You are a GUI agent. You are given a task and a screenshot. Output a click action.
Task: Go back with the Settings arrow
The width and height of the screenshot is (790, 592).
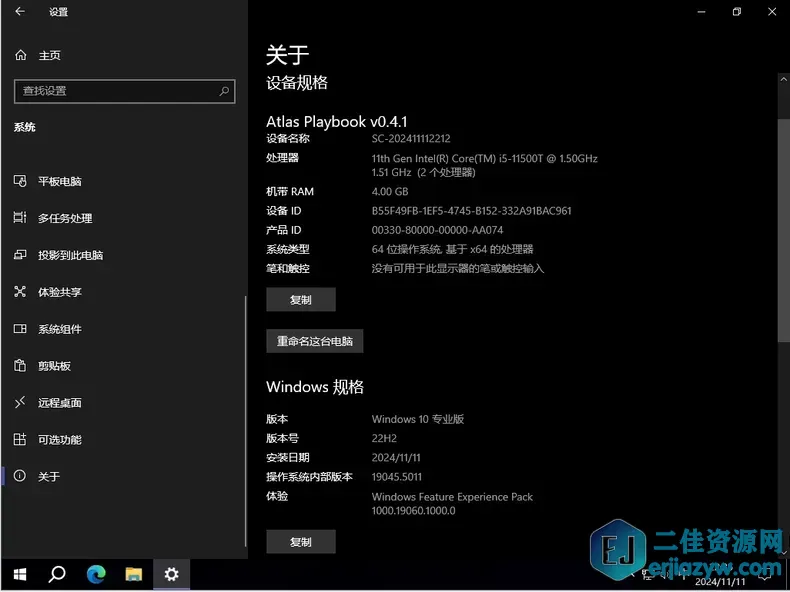point(20,11)
